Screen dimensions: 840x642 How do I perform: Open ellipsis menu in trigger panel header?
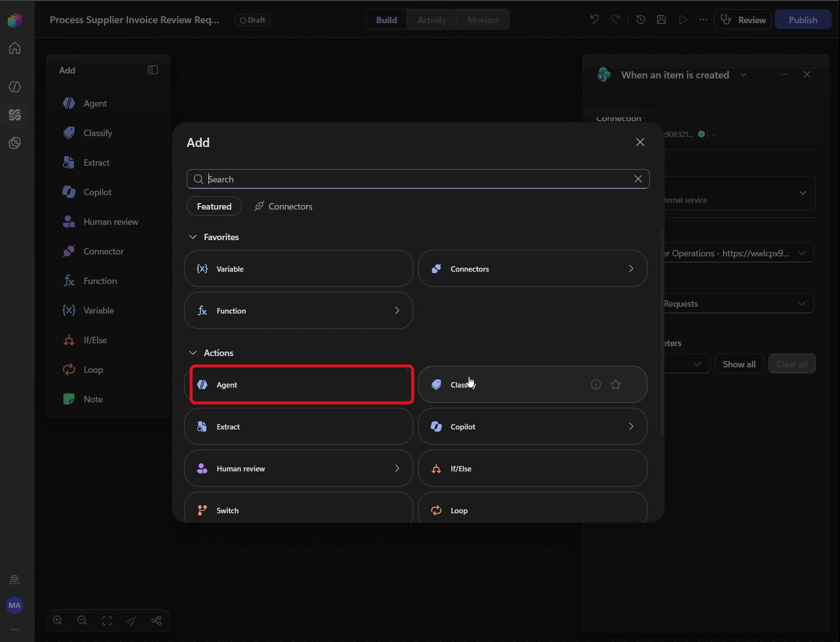785,74
